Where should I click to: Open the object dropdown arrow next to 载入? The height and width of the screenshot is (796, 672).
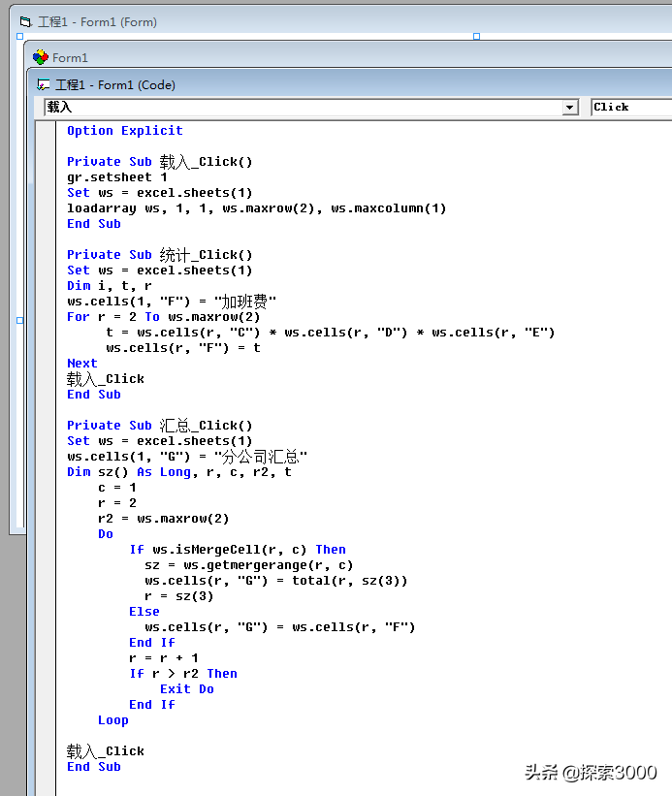[x=570, y=107]
